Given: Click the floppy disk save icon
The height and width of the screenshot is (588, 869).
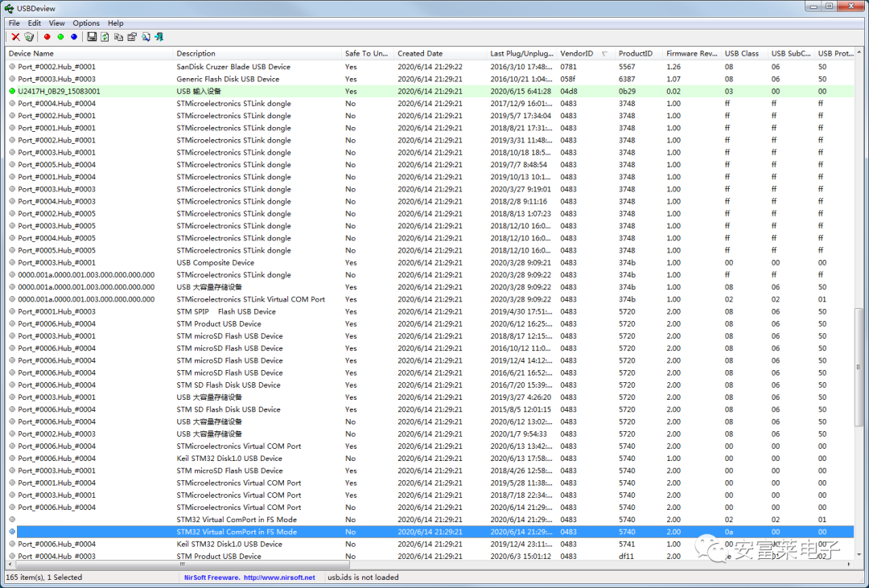Looking at the screenshot, I should tap(92, 37).
